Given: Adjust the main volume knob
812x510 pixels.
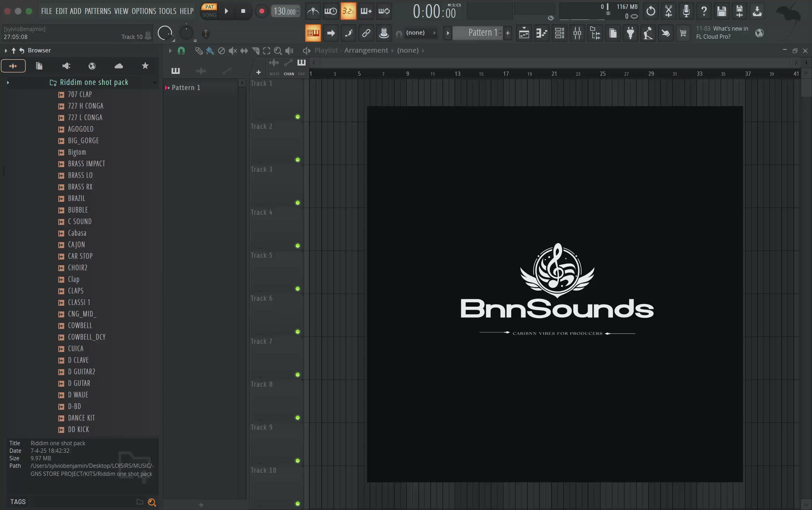Looking at the screenshot, I should [x=165, y=33].
